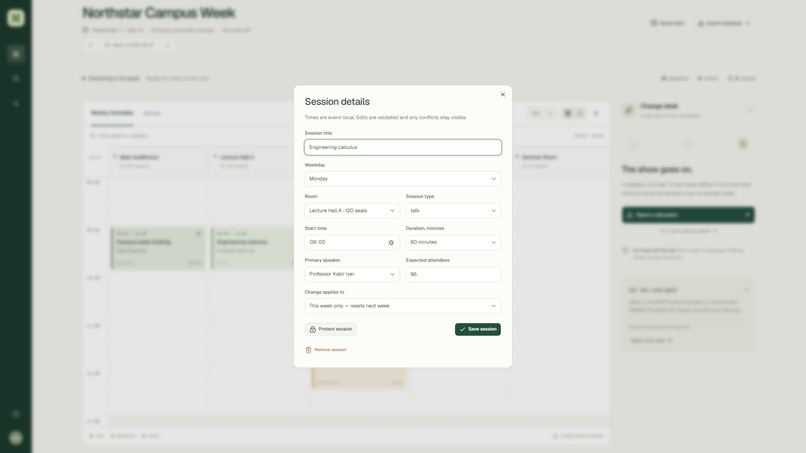The image size is (806, 453).
Task: Click the Expected attendees field
Action: pos(453,274)
